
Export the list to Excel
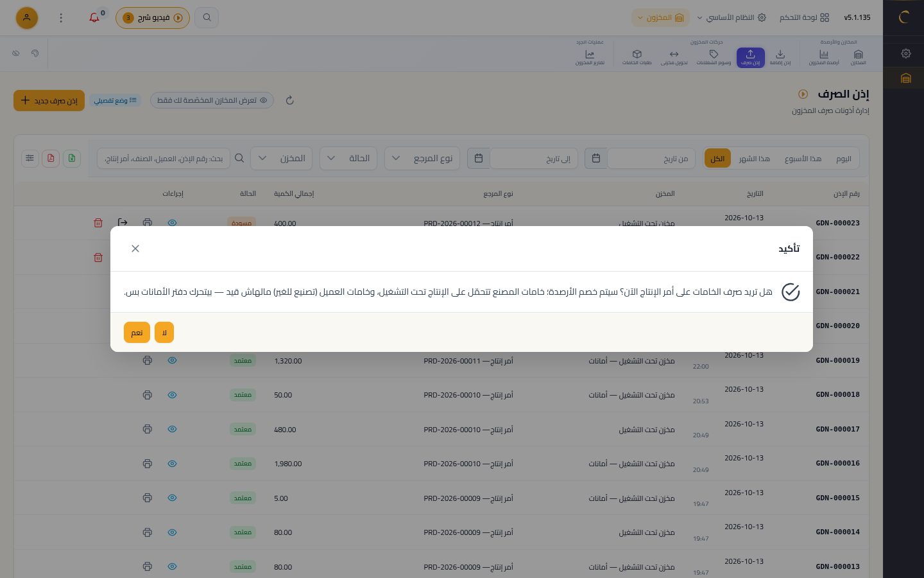click(72, 158)
